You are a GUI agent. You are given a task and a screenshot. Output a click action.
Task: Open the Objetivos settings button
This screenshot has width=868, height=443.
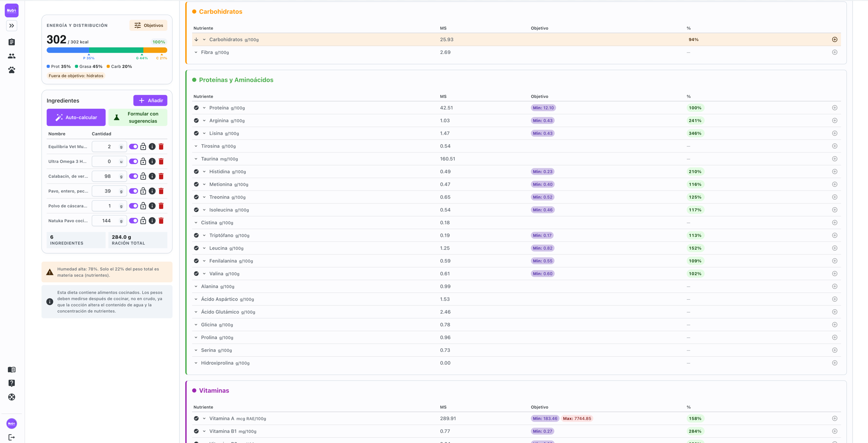pyautogui.click(x=148, y=25)
